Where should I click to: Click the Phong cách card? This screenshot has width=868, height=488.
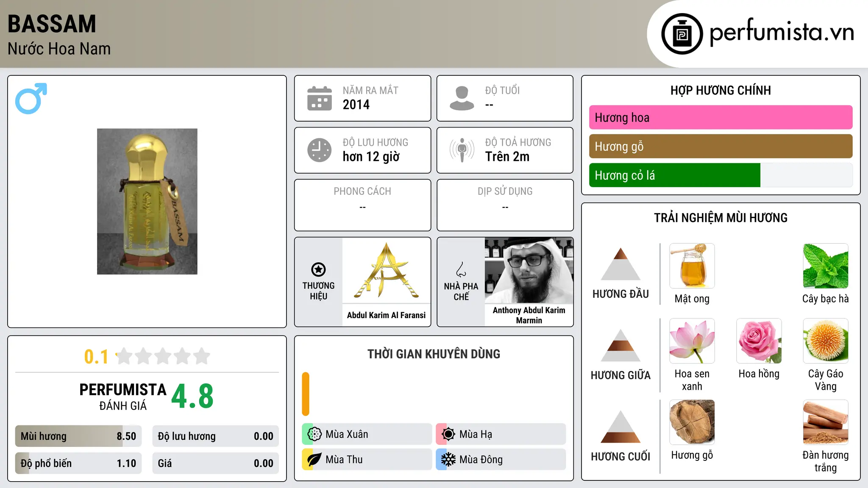(x=362, y=205)
